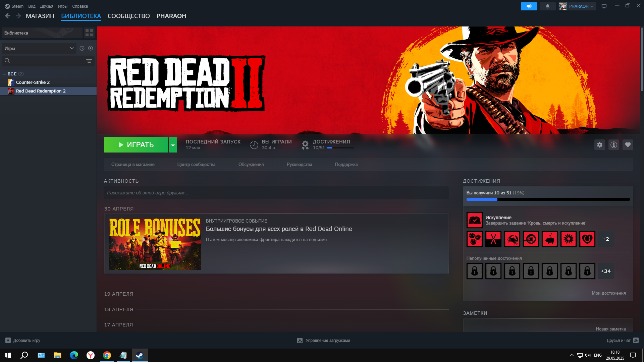The width and height of the screenshot is (644, 362).
Task: Open File Explorer from taskbar
Action: click(x=57, y=355)
